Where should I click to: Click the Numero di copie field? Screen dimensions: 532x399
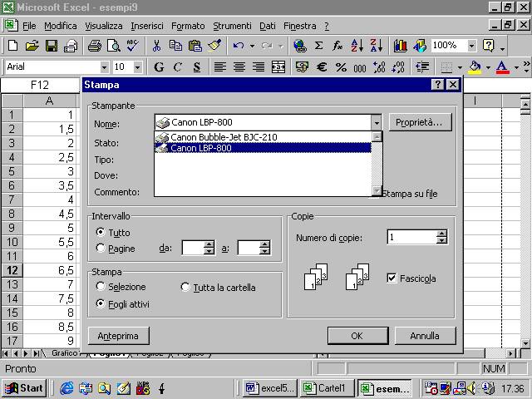[412, 237]
